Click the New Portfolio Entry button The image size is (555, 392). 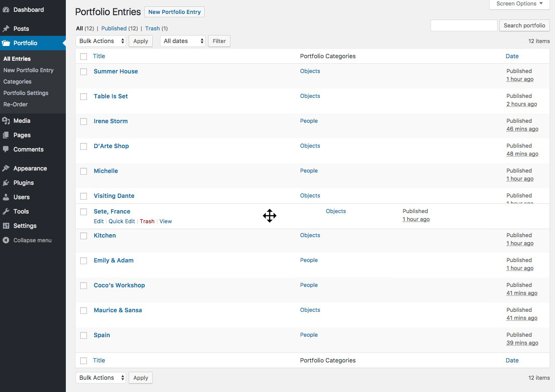[x=174, y=12]
